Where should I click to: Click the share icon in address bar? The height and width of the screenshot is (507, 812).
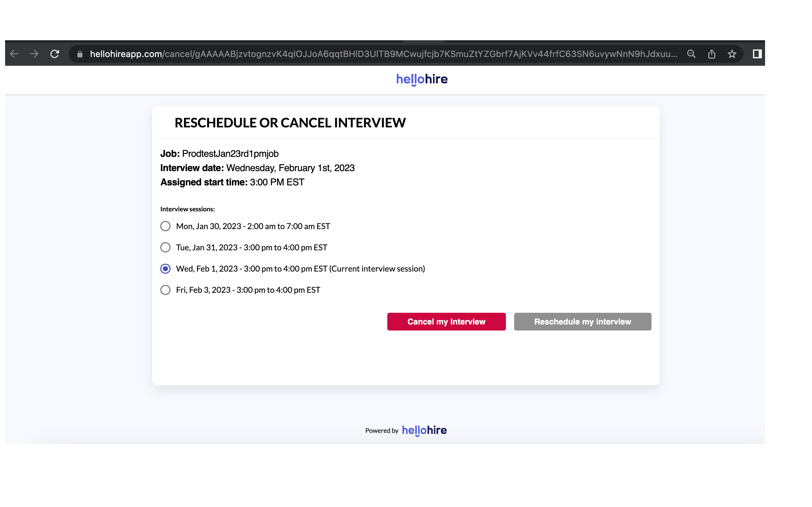(711, 54)
